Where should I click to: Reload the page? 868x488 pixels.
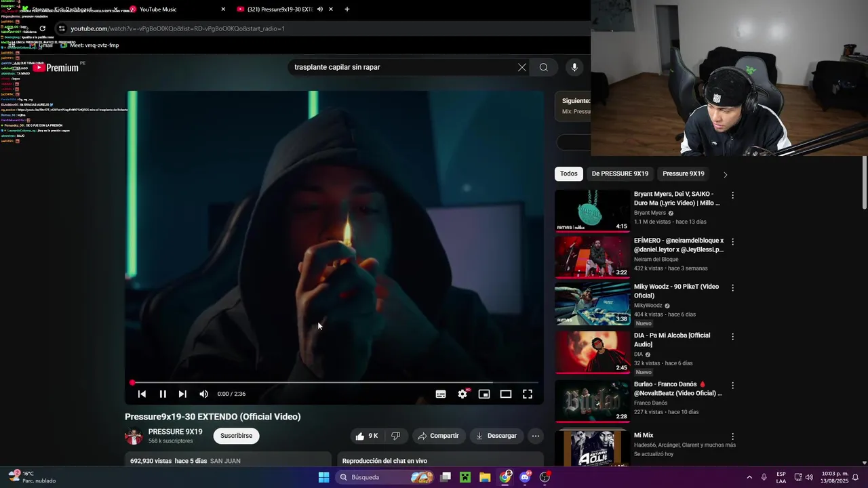pyautogui.click(x=42, y=28)
